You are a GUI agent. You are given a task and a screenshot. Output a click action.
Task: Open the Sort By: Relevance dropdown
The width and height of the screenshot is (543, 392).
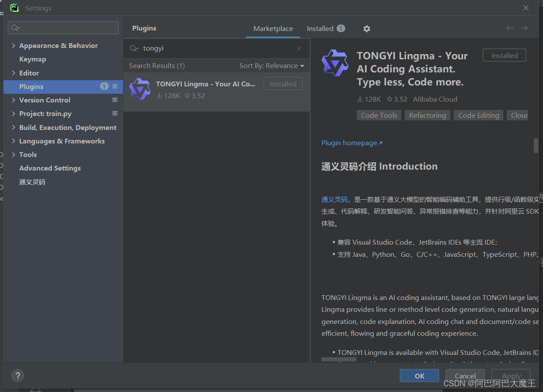(x=272, y=65)
